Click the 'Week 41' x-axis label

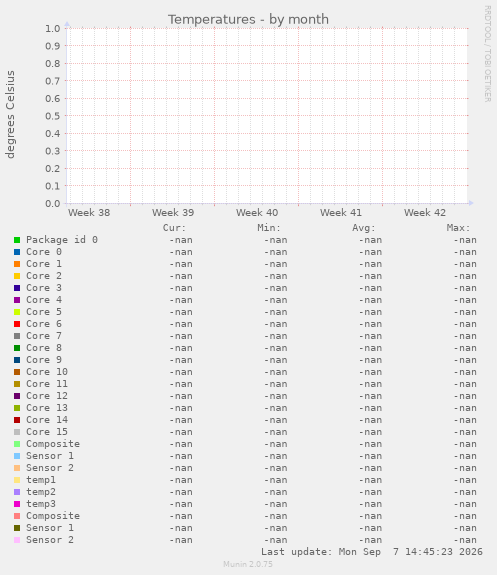(x=341, y=213)
